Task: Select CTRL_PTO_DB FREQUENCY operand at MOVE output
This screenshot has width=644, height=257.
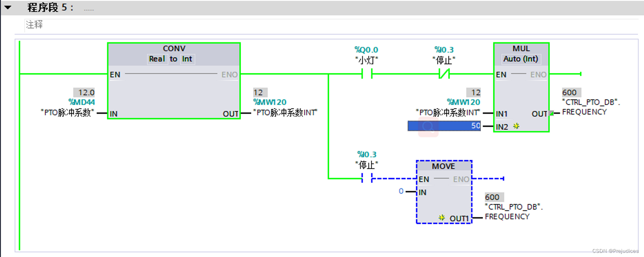Action: tap(513, 212)
